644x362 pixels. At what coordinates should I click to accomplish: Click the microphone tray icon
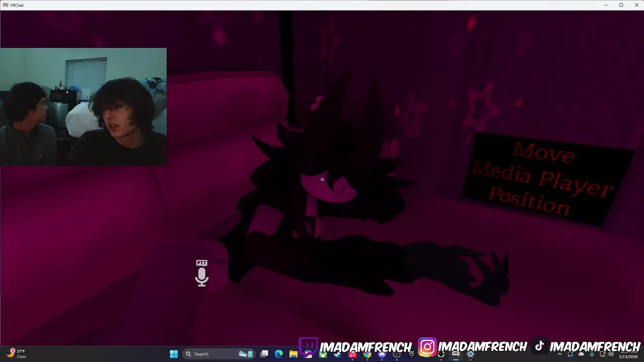click(592, 354)
